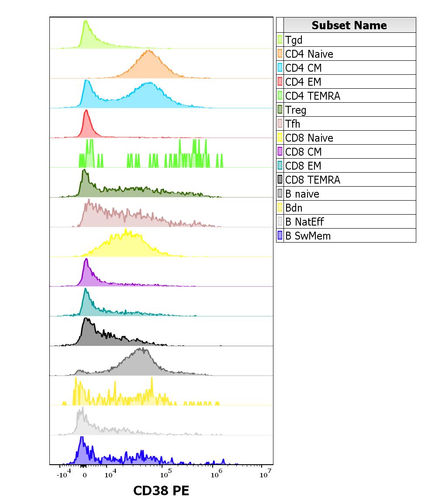Click the CD8 TEMRA black legend swatch
Screen dimensions: 425x504
[280, 180]
